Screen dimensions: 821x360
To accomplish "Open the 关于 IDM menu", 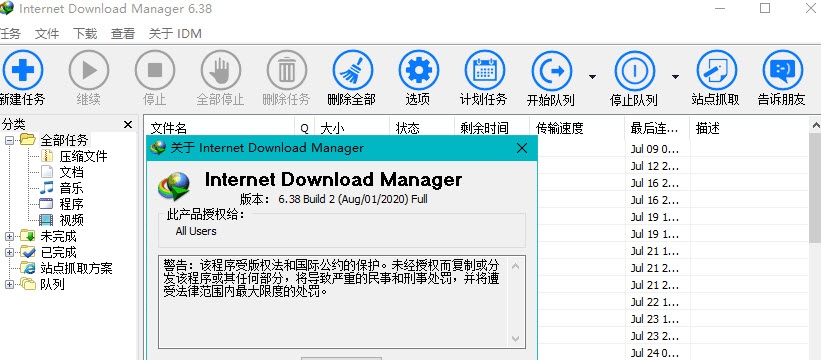I will point(175,33).
